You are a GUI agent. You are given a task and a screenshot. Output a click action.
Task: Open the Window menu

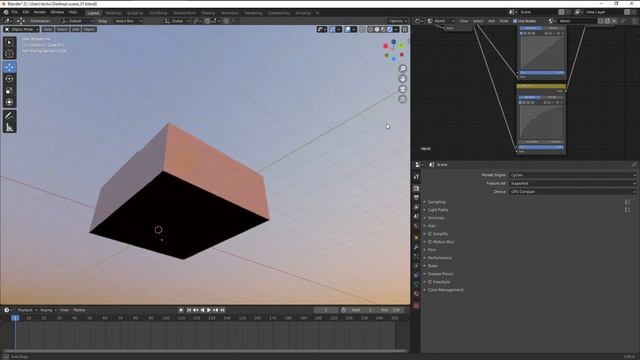[57, 12]
